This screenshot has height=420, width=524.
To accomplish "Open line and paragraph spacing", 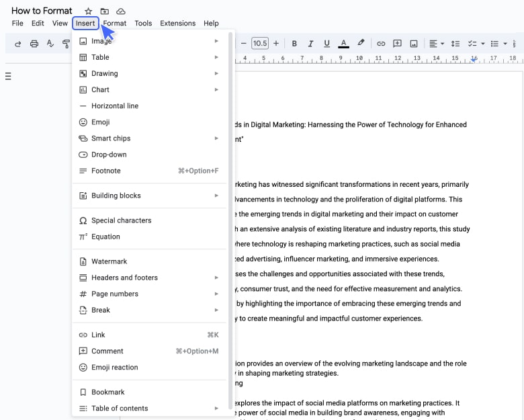I will (x=455, y=44).
